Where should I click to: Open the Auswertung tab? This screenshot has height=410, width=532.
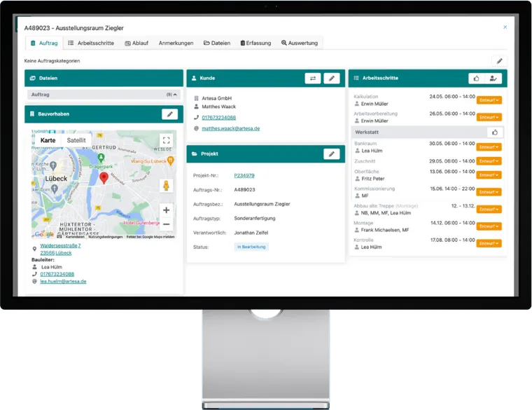tap(300, 43)
